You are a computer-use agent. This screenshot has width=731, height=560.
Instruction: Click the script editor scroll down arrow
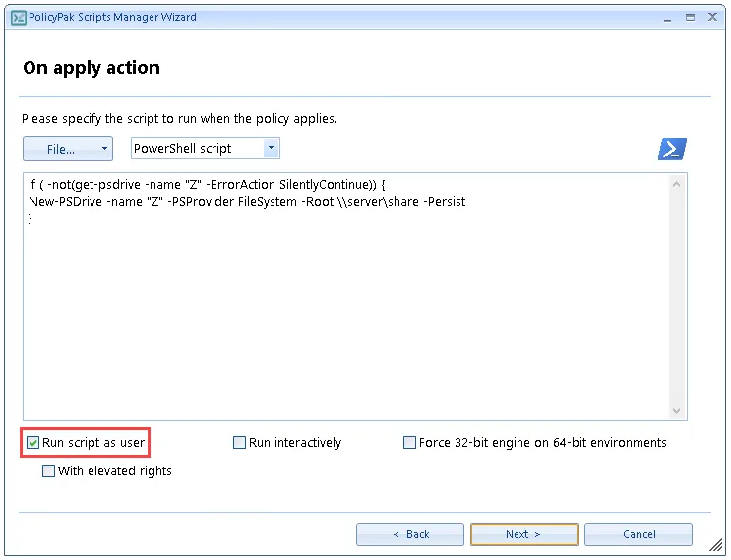(x=677, y=410)
